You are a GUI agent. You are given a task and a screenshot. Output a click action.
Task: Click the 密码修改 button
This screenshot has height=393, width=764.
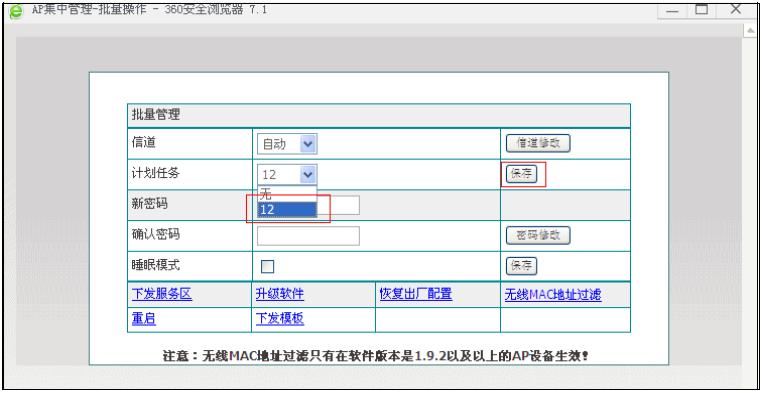coord(538,236)
